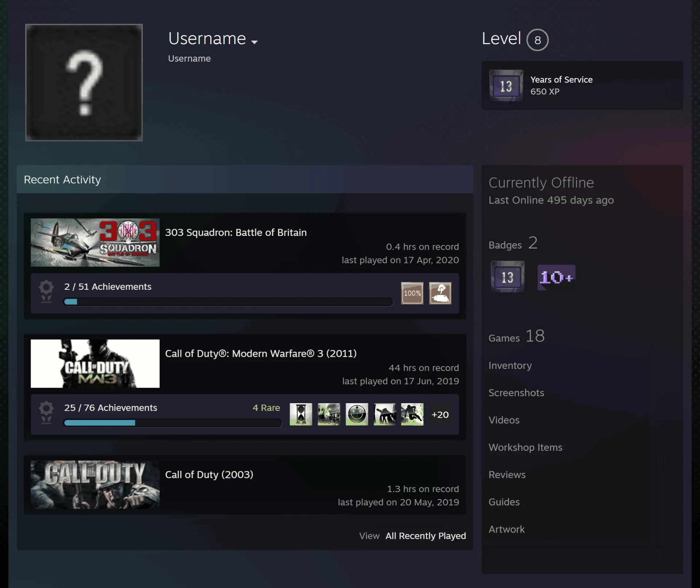
Task: Click the 4 Rare achievements label
Action: click(x=266, y=408)
